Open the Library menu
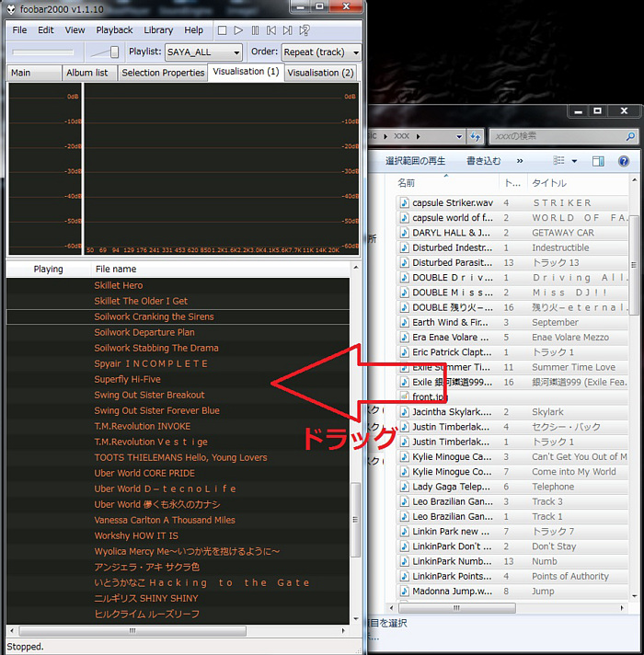 pyautogui.click(x=158, y=30)
